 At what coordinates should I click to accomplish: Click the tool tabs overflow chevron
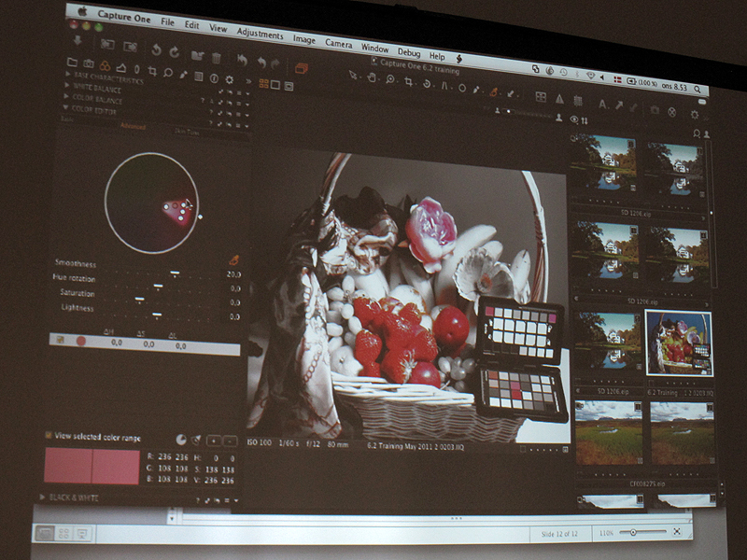248,81
